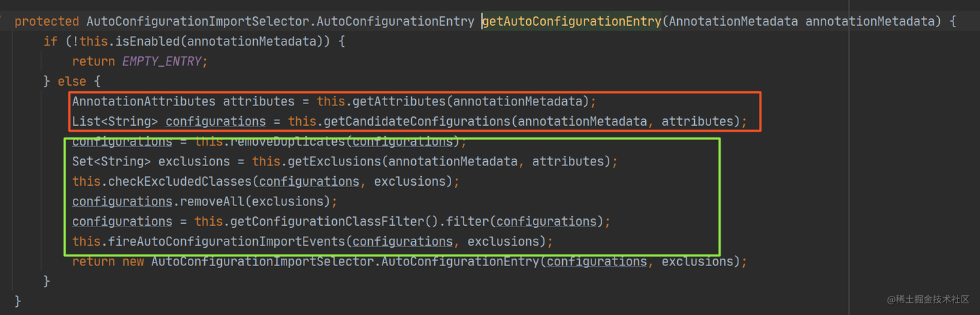Click the exclusions variable declaration
Image resolution: width=980 pixels, height=315 pixels.
tap(194, 162)
